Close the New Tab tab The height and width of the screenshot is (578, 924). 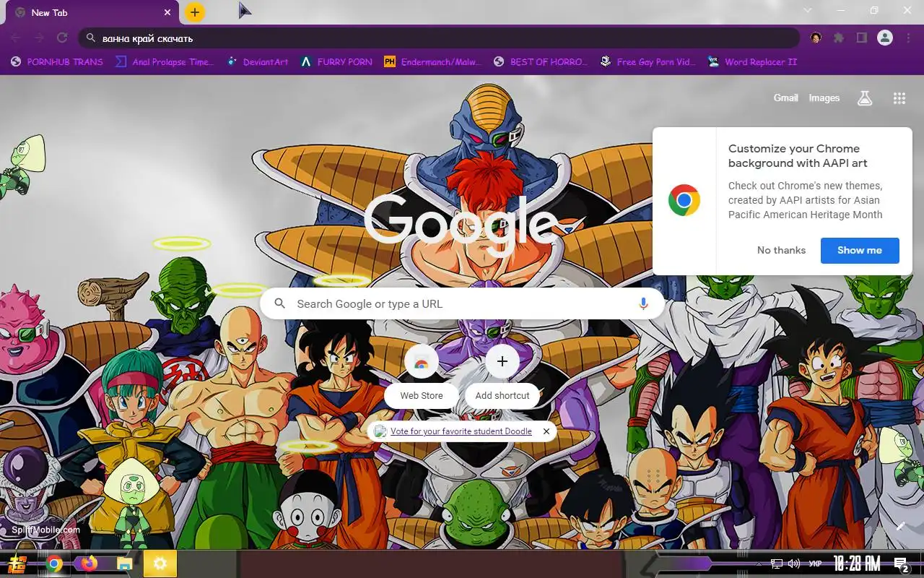click(x=167, y=12)
